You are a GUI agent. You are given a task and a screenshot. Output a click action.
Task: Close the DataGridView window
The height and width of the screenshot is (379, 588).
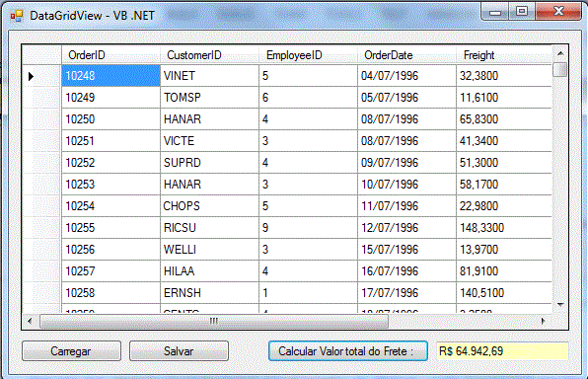pos(558,11)
